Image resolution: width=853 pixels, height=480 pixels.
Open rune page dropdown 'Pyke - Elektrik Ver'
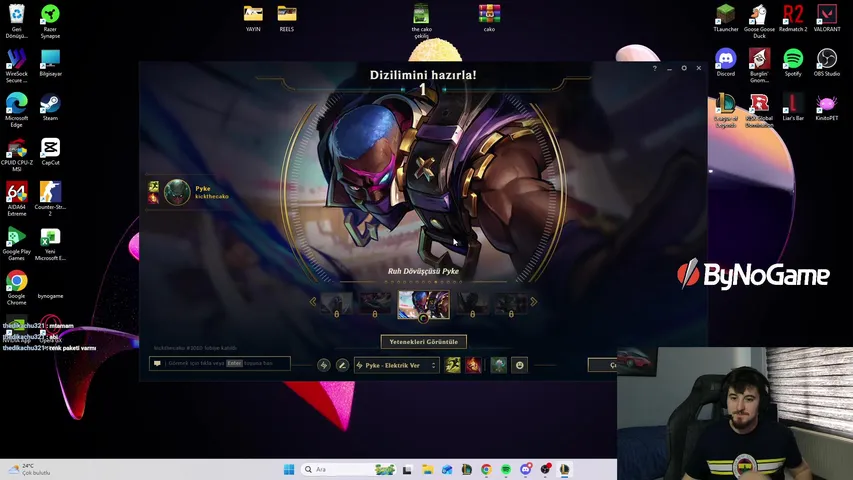397,365
